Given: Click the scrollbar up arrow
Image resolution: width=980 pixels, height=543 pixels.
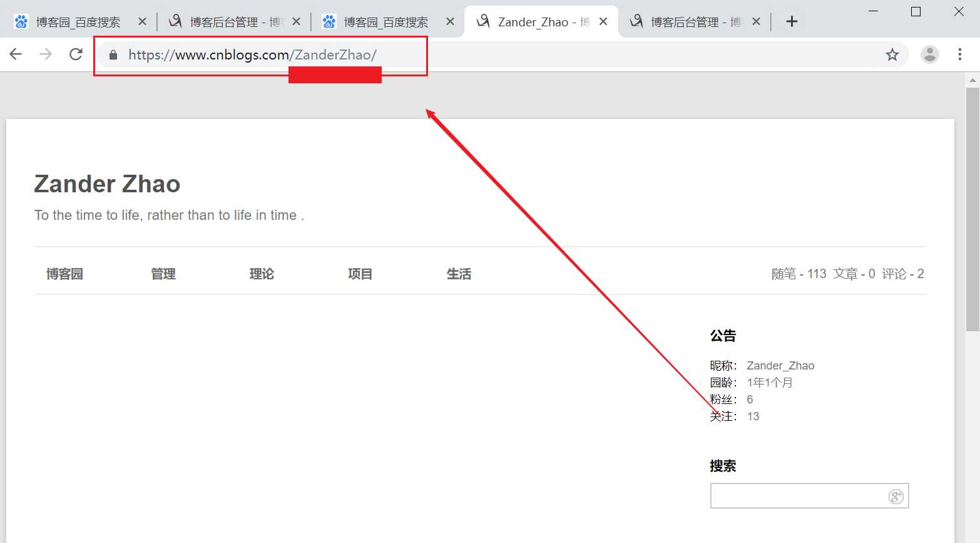Looking at the screenshot, I should (x=972, y=80).
